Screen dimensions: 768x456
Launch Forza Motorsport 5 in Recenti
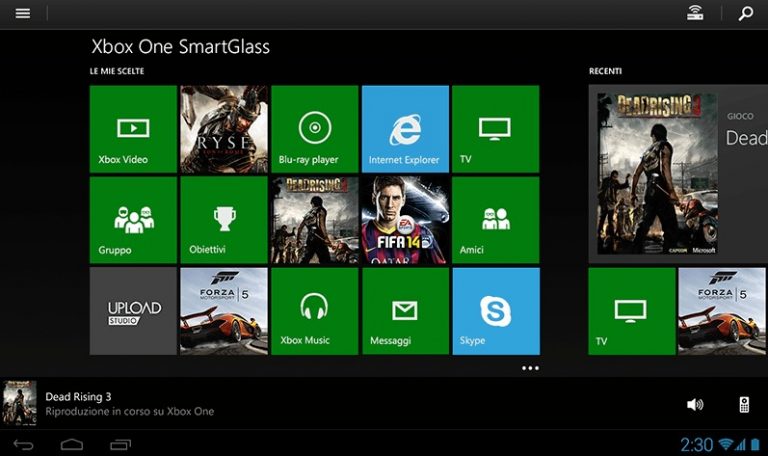click(x=722, y=311)
